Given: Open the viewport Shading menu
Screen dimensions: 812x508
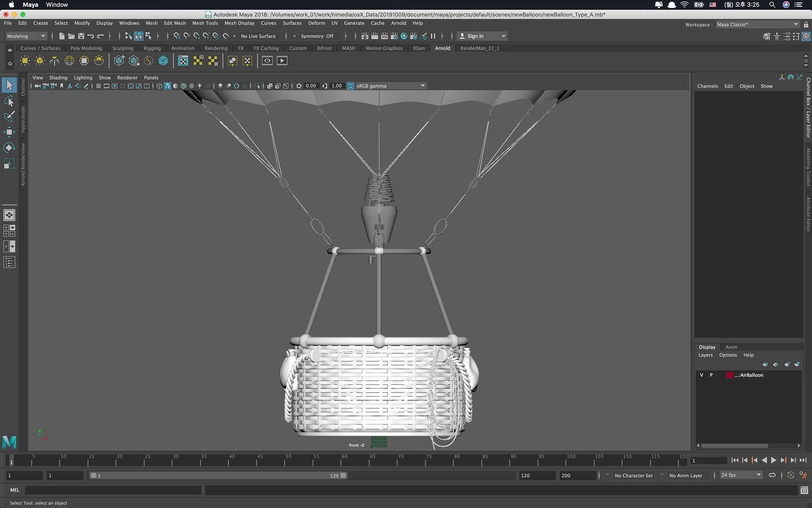Looking at the screenshot, I should coord(58,78).
